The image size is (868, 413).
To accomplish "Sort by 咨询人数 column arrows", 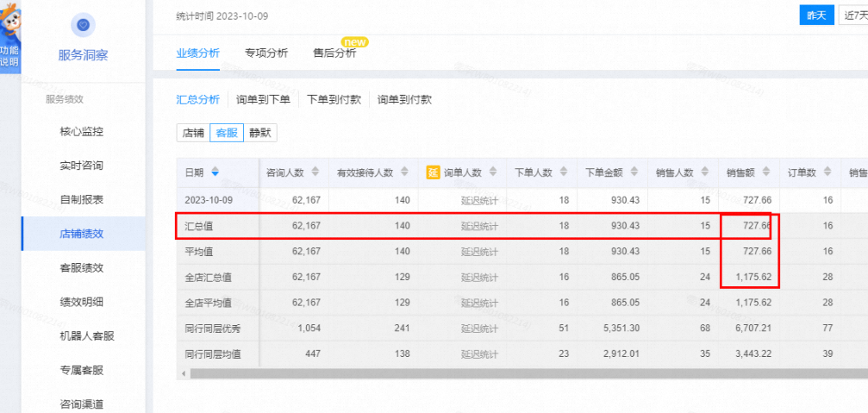I will (x=315, y=172).
